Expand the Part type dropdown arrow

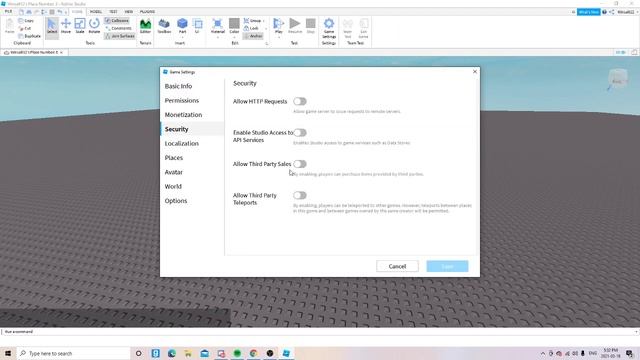click(x=182, y=38)
